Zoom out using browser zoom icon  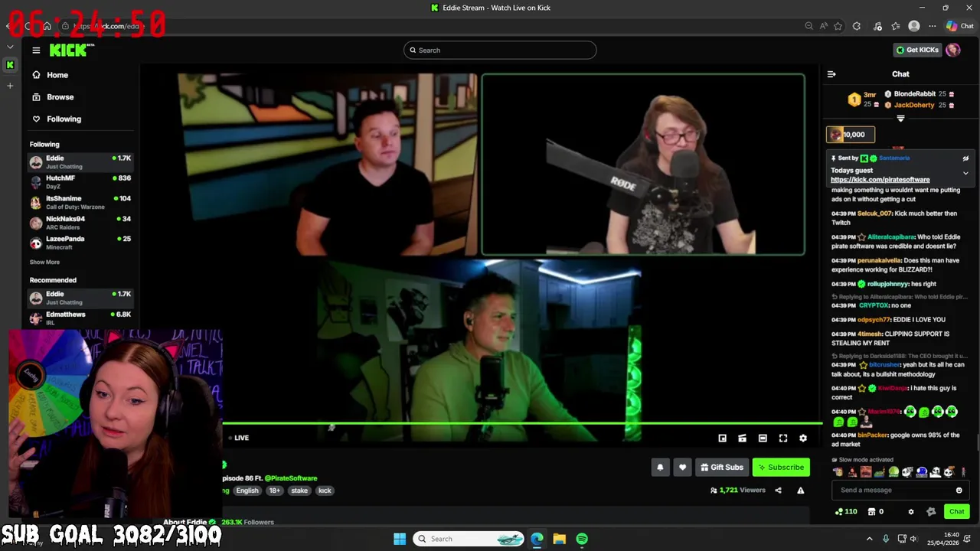[x=808, y=26]
